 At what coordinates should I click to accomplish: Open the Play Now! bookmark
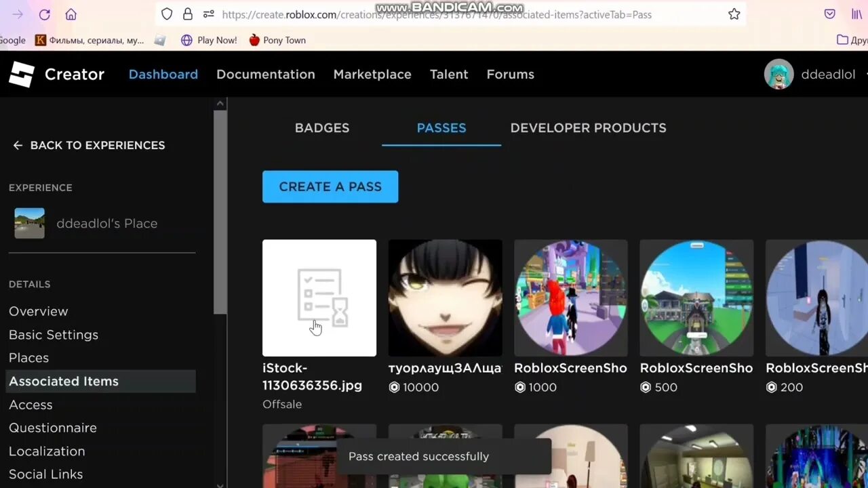[209, 40]
